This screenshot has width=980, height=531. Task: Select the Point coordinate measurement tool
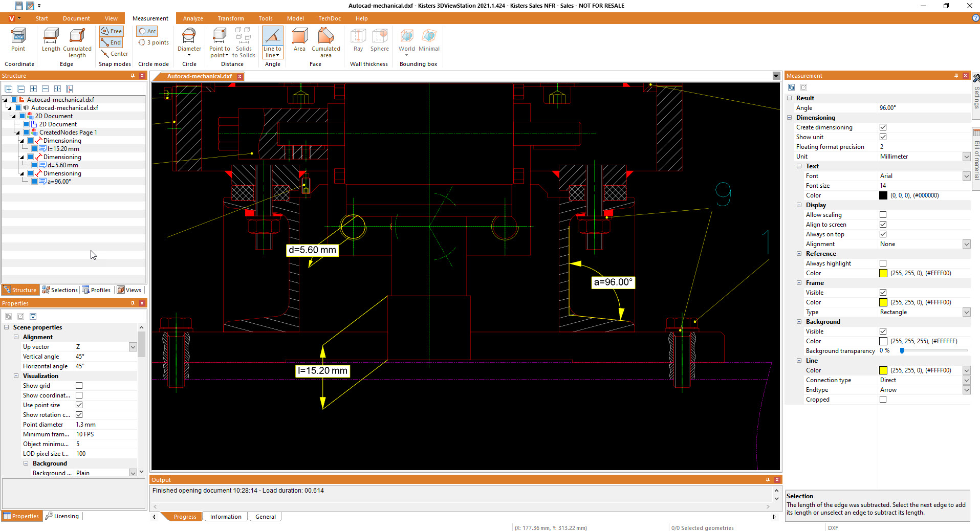18,40
